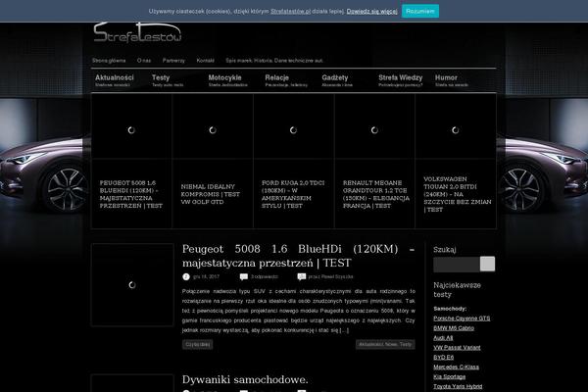Image resolution: width=588 pixels, height=392 pixels.
Task: Select the Relacje category tab
Action: click(x=286, y=80)
